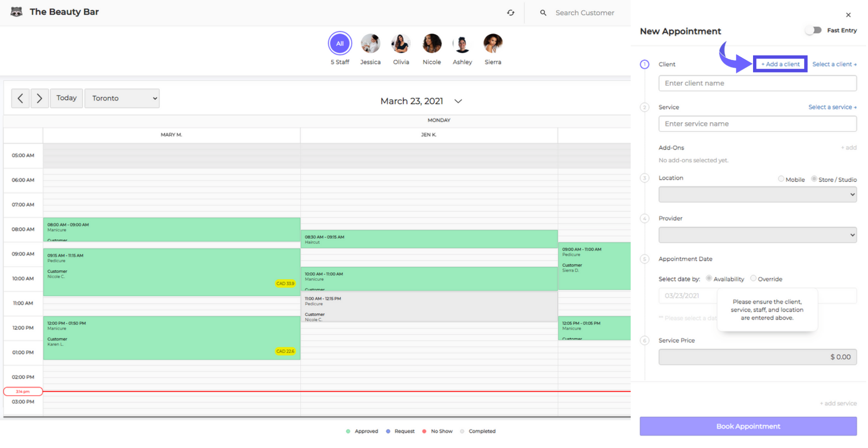Go to next day arrow
This screenshot has height=448, width=868.
click(40, 98)
